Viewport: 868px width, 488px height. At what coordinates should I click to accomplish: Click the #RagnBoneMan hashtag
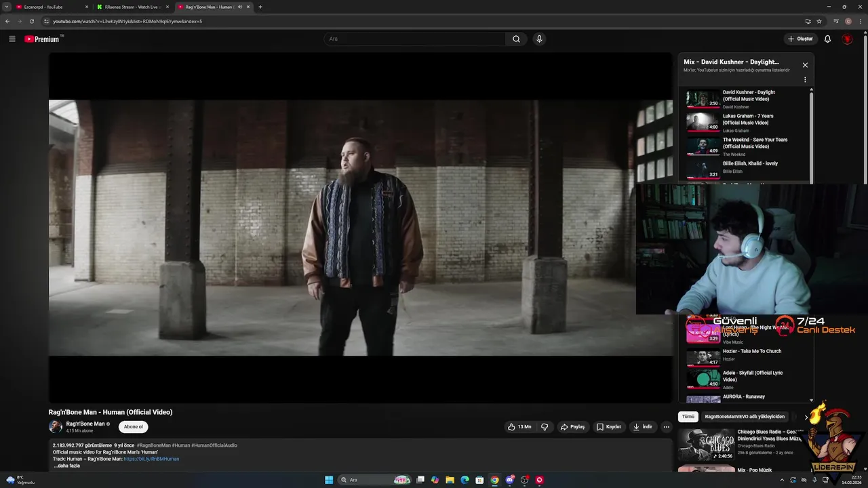pos(154,445)
